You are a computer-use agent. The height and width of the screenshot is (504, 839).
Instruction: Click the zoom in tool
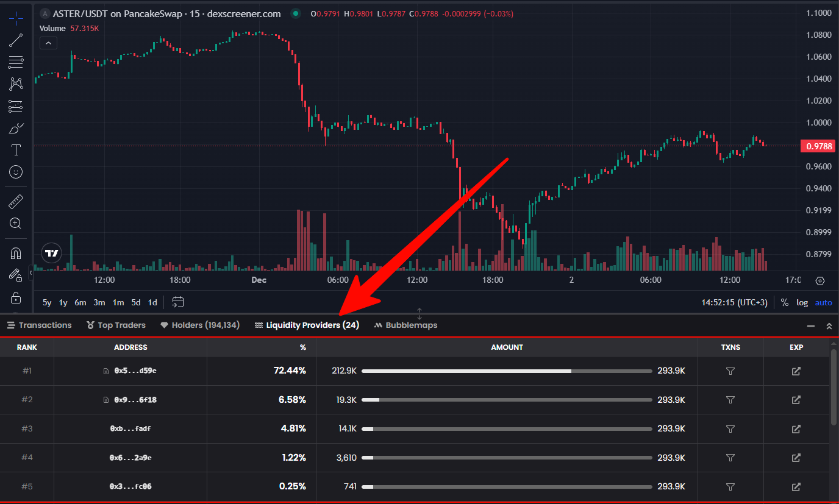click(x=16, y=223)
